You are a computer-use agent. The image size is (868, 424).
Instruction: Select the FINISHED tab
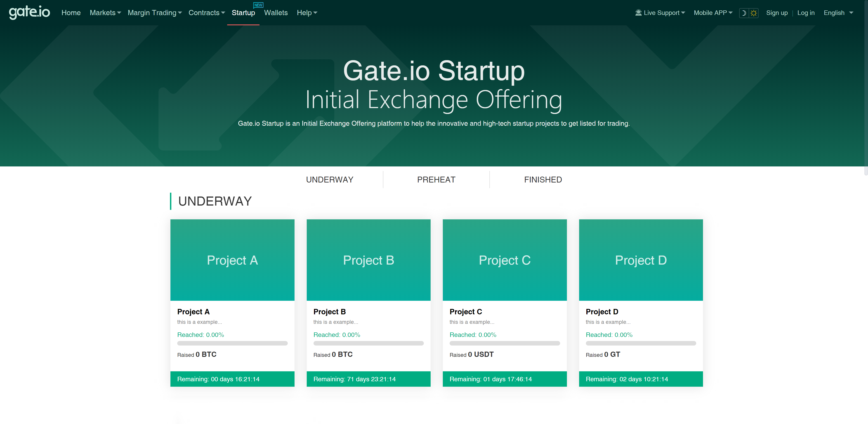[543, 180]
